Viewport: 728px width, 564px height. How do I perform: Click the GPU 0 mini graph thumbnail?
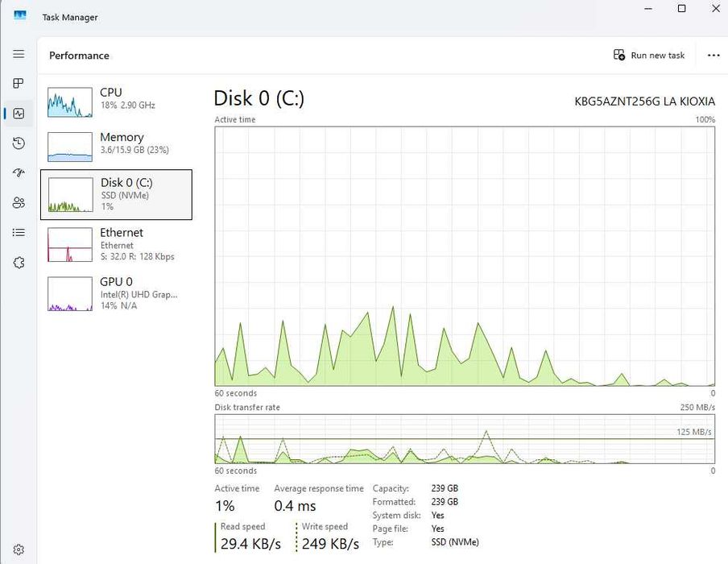coord(70,293)
